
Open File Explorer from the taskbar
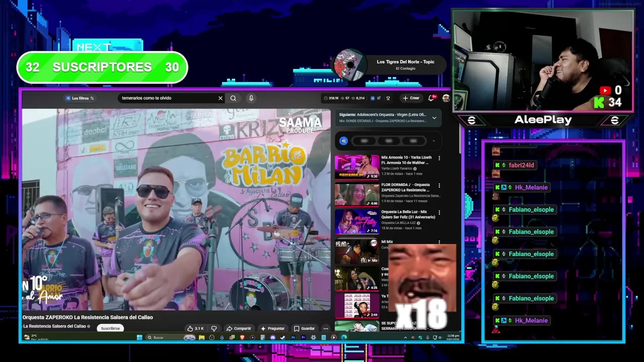pos(201,337)
